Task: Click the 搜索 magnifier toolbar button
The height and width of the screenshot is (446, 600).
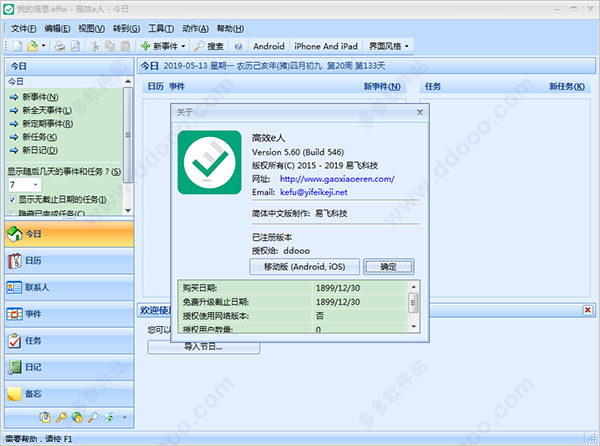Action: coord(209,46)
